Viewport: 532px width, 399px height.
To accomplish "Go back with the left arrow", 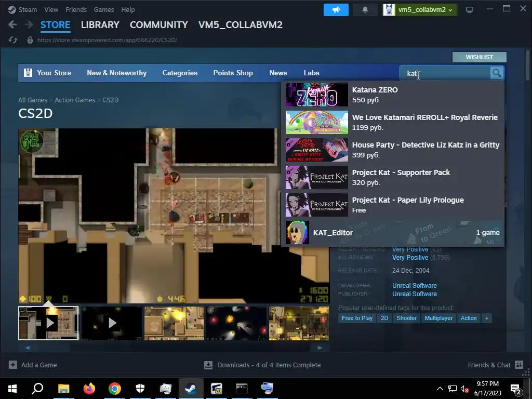I will [x=12, y=24].
